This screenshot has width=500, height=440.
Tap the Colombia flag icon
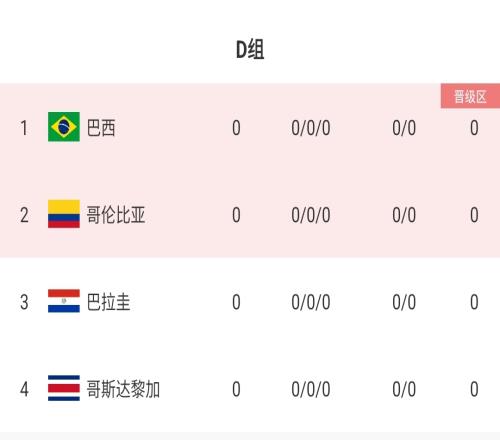64,214
